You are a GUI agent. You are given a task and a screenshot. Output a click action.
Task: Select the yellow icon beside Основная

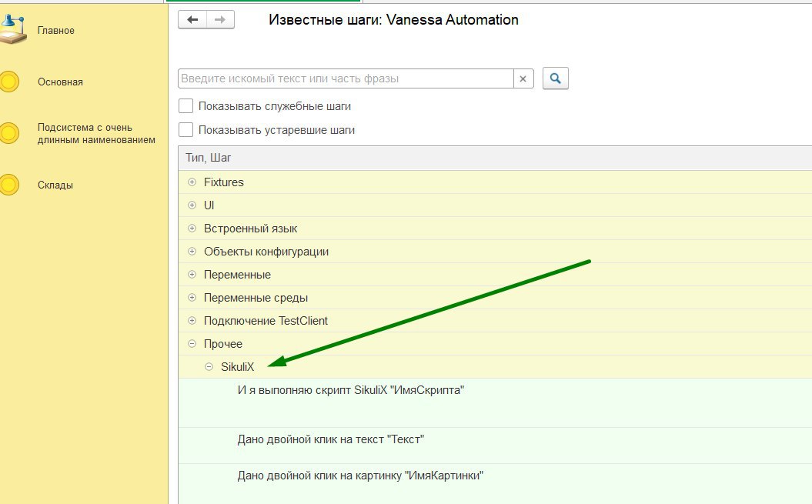8,82
